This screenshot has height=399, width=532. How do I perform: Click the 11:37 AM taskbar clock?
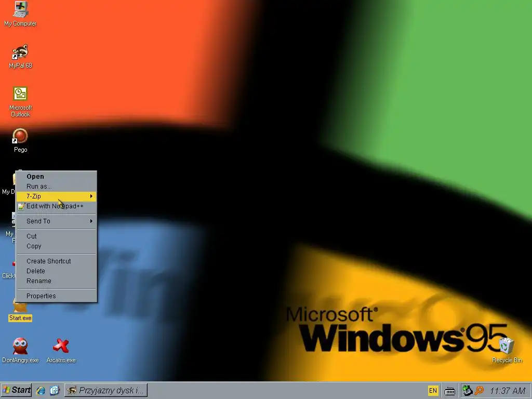[x=508, y=391]
